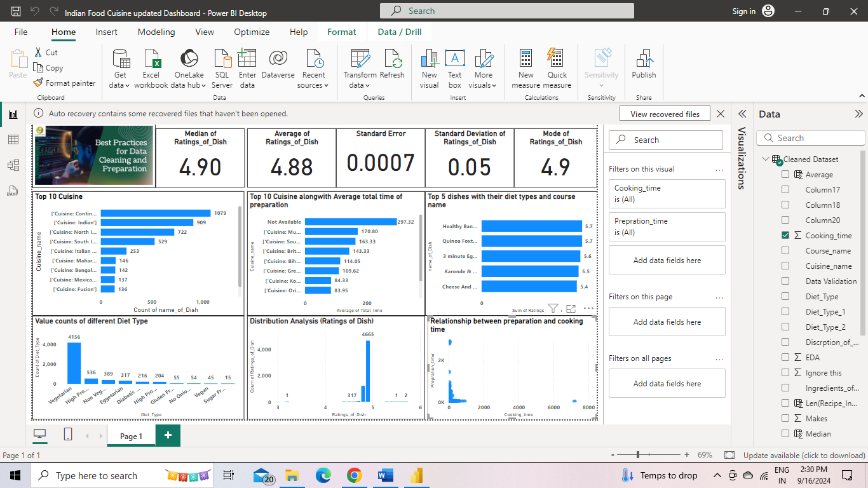Click the View recovered files button
The width and height of the screenshot is (868, 488).
[x=665, y=114]
